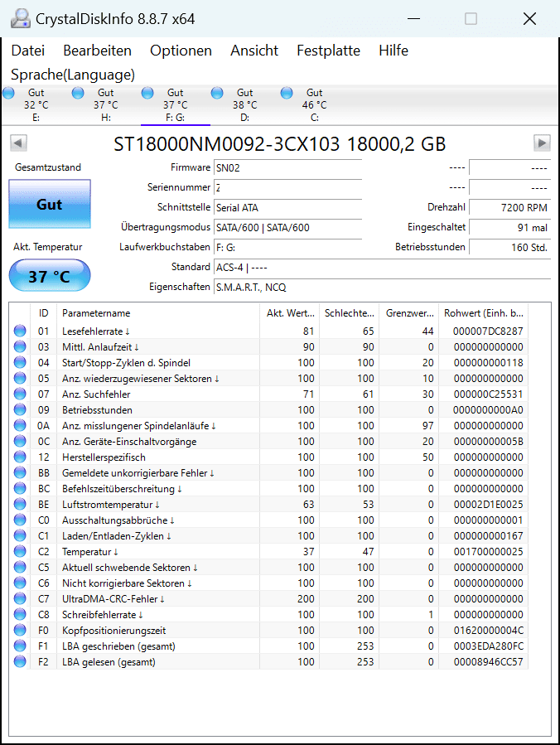Click the Parametername column header

pos(157,313)
